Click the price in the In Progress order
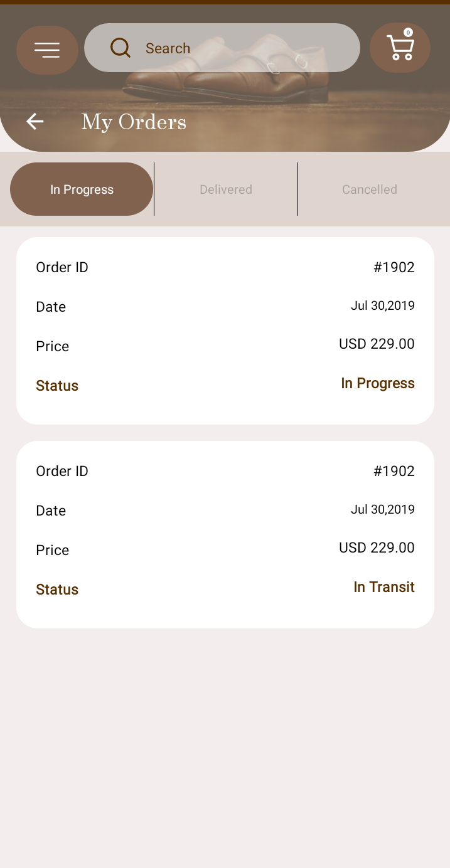The width and height of the screenshot is (450, 868). tap(377, 344)
